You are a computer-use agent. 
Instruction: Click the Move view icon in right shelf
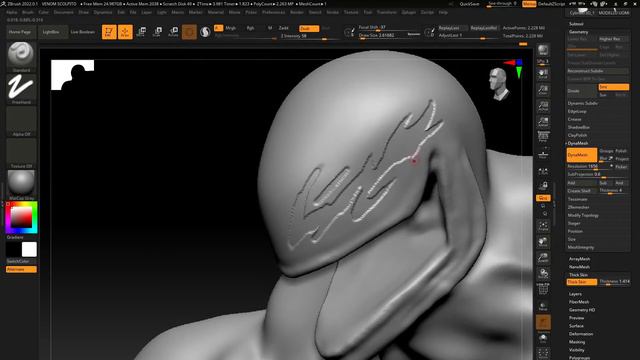click(x=543, y=242)
